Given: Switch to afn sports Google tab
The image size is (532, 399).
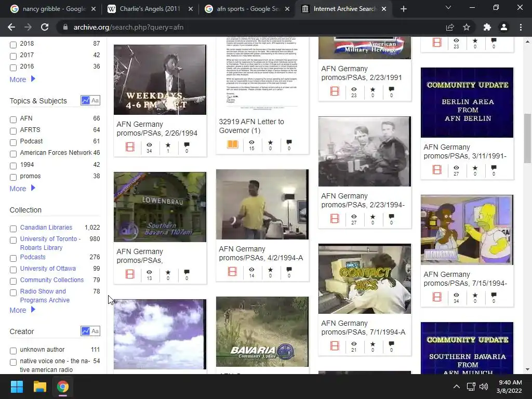Looking at the screenshot, I should (x=247, y=9).
